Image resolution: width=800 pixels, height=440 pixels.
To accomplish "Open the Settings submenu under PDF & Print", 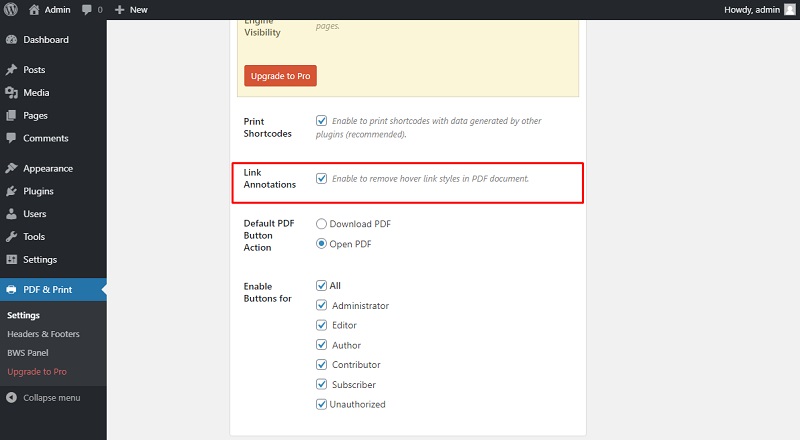I will pos(23,315).
